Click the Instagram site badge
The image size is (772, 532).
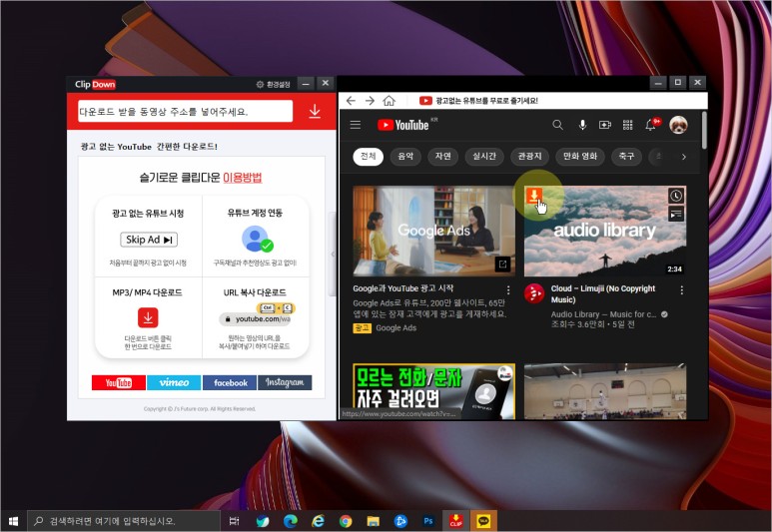285,382
